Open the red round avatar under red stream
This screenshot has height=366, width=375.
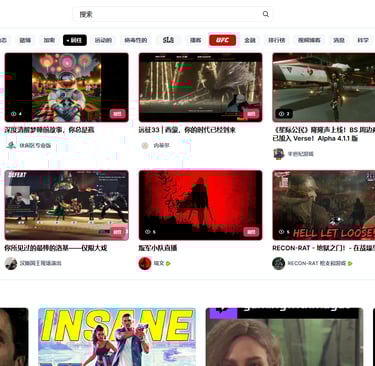[145, 263]
